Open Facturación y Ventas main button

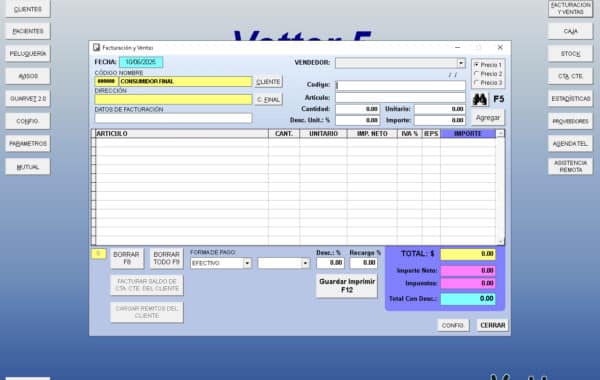[x=570, y=8]
